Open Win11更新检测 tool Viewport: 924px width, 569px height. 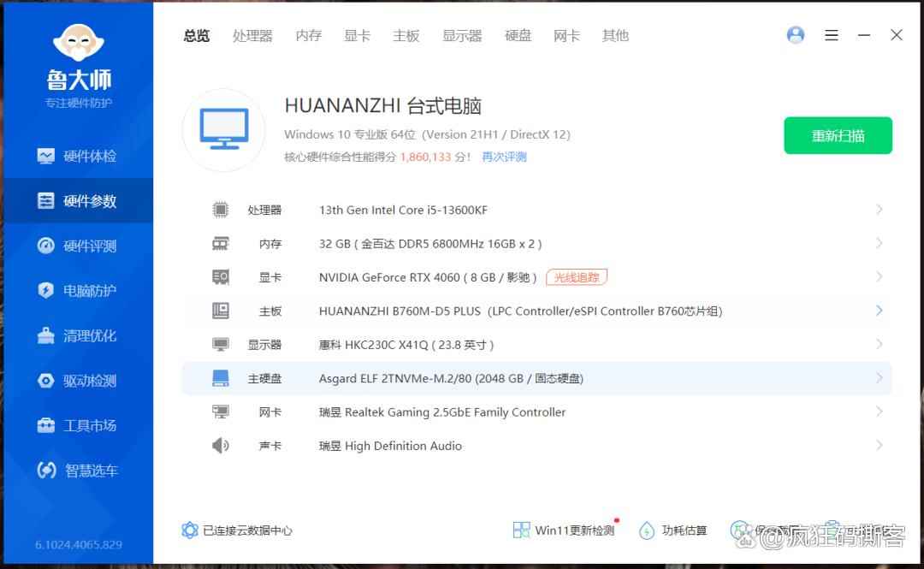(564, 530)
